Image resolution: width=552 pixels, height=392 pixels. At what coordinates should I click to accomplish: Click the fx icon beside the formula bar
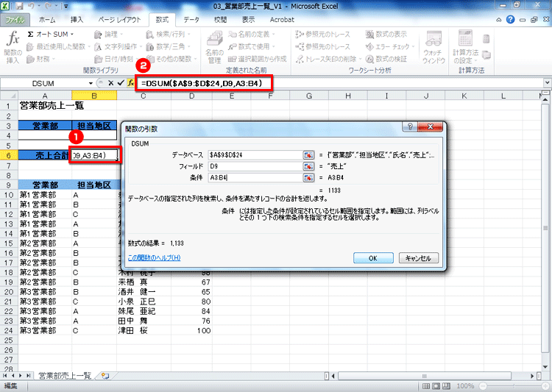(130, 83)
